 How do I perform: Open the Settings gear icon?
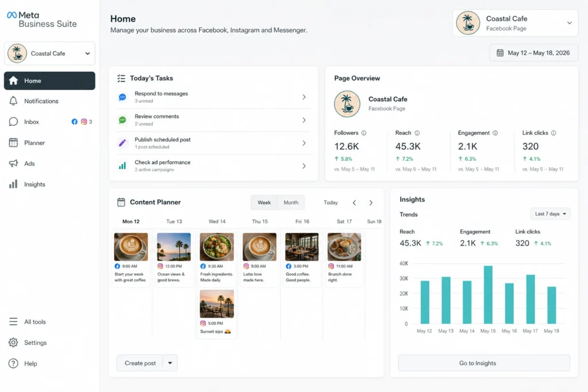point(14,343)
